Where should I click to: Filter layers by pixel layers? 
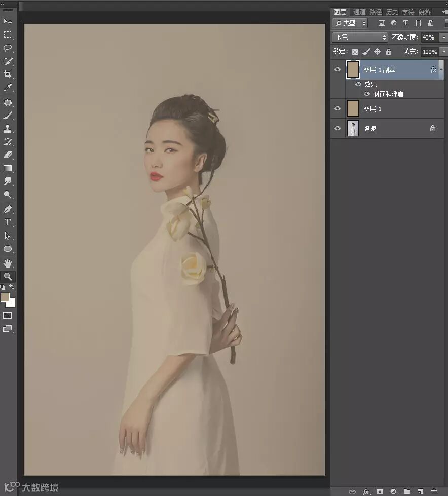pos(382,23)
